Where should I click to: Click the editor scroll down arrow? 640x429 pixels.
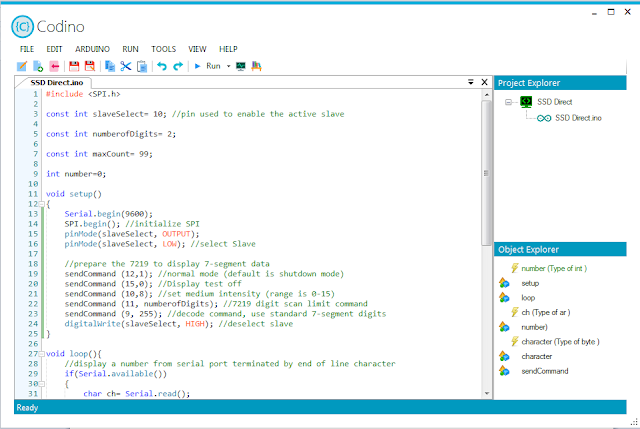pos(487,393)
